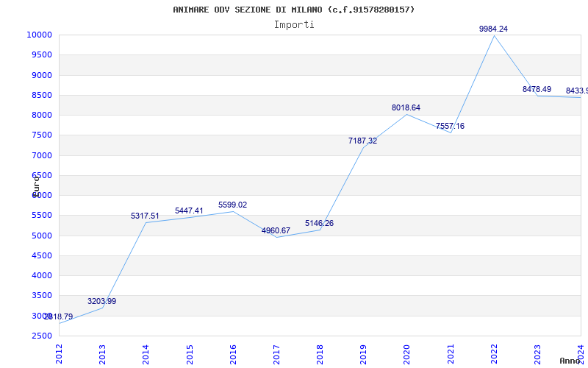Screen dimensions: 588x368
Task: Select the 5146.26 data label
Action: pyautogui.click(x=319, y=224)
